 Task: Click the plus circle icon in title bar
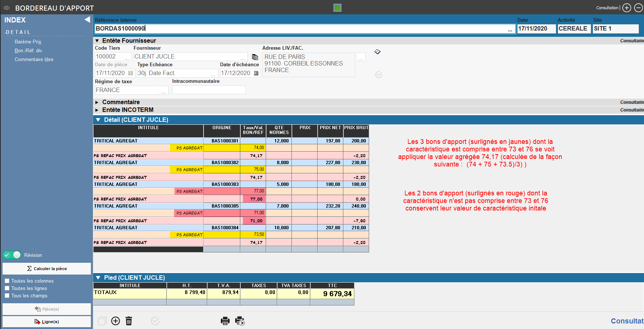pos(627,8)
